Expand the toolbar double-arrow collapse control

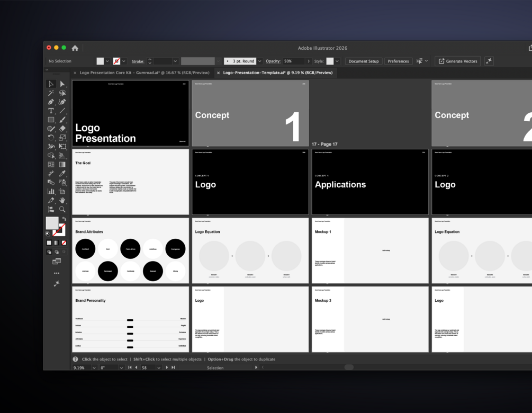47,69
